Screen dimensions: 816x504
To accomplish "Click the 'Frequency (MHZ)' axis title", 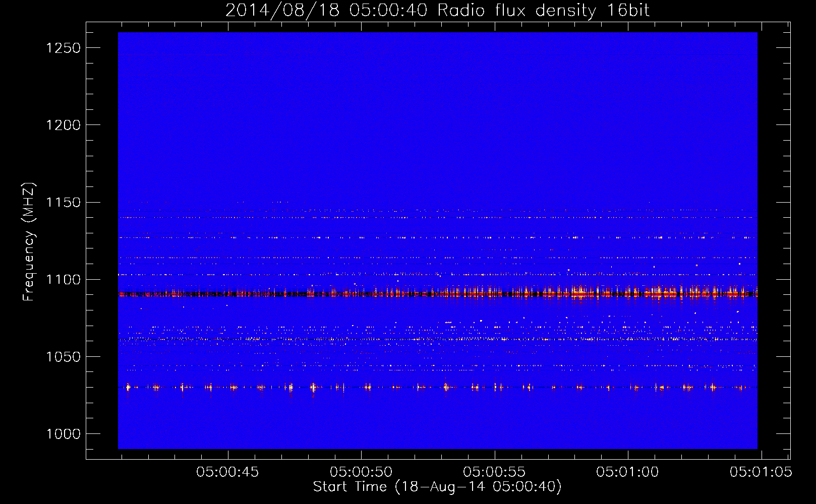I will point(29,242).
